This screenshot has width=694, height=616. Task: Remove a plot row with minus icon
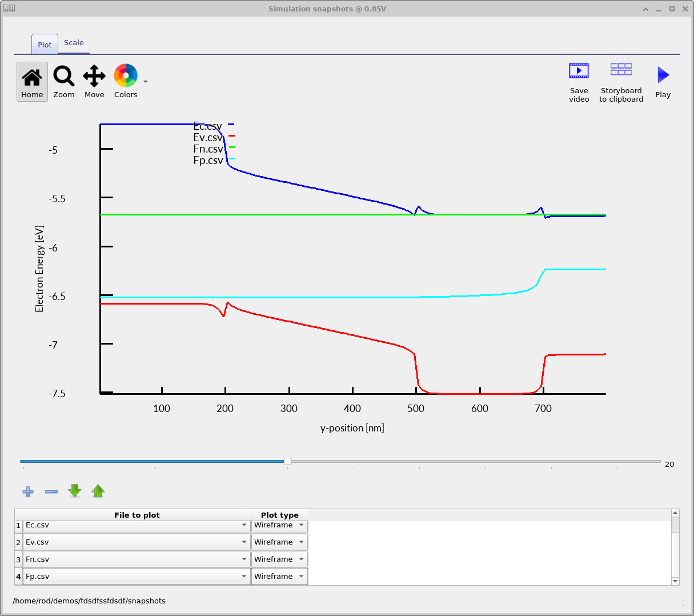click(x=51, y=491)
